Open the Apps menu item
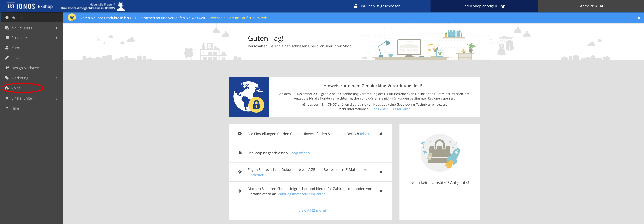The image size is (644, 224). click(31, 88)
